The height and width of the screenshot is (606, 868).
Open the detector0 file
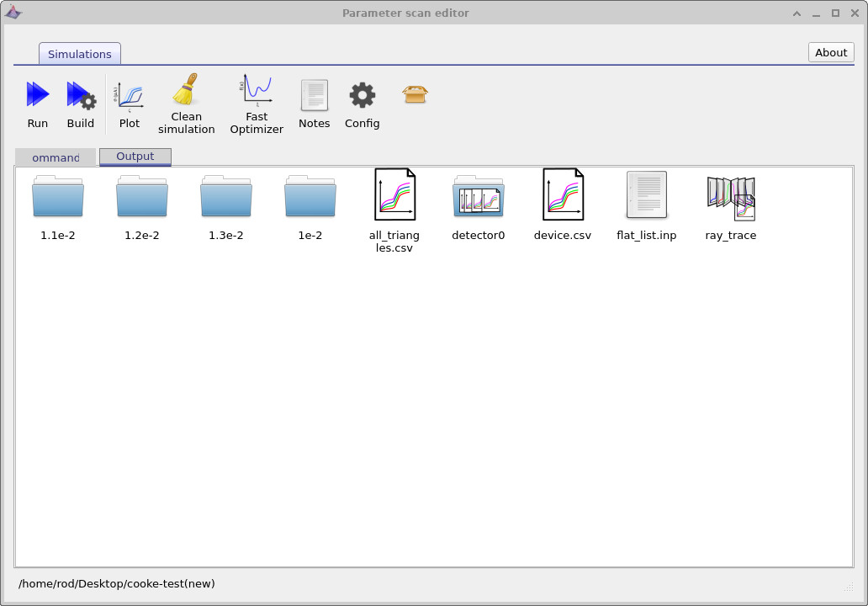(478, 202)
